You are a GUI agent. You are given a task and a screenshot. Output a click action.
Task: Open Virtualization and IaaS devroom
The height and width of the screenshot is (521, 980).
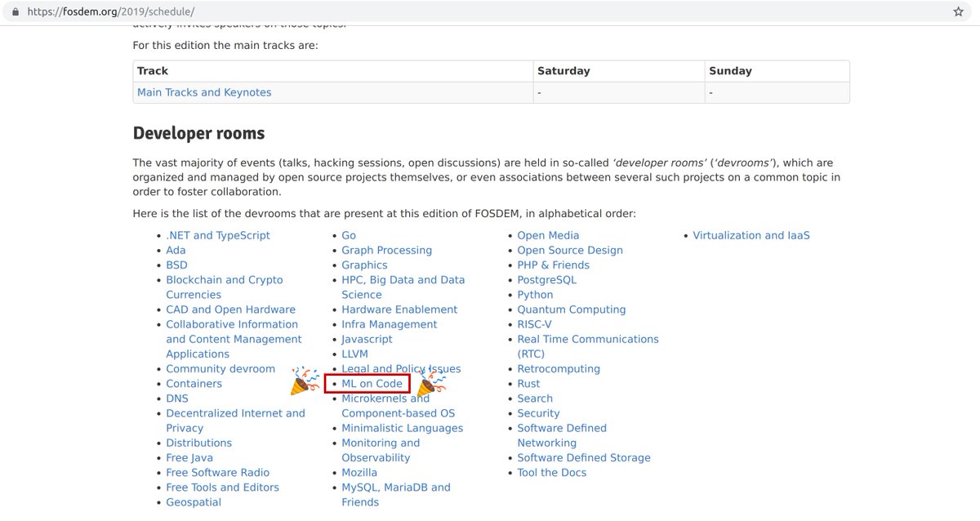click(x=751, y=235)
